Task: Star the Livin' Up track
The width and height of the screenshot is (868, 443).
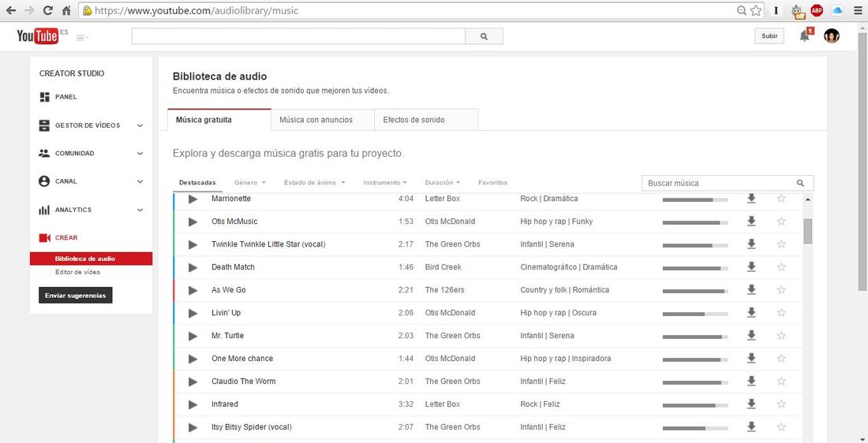Action: 781,312
